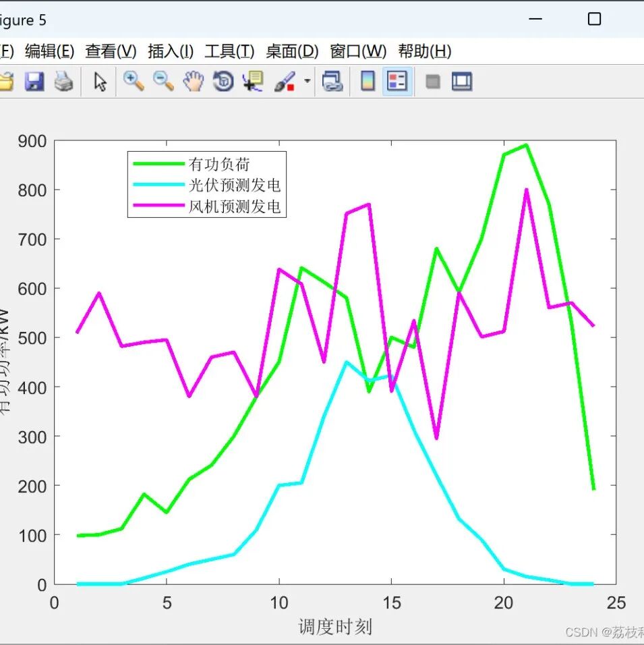This screenshot has width=644, height=645.
Task: Click the Hide Plot Tools icon
Action: 433,82
